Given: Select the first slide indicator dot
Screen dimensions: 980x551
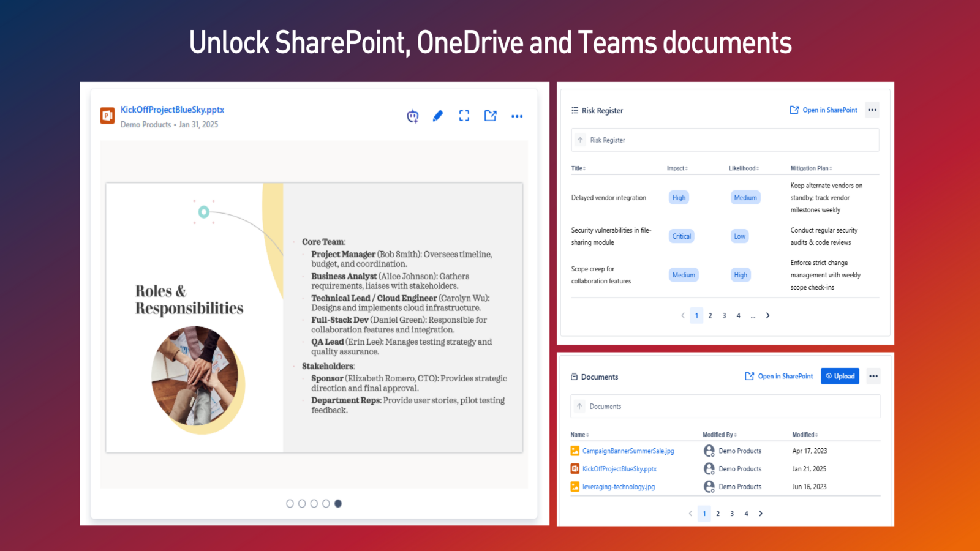Looking at the screenshot, I should [x=290, y=504].
